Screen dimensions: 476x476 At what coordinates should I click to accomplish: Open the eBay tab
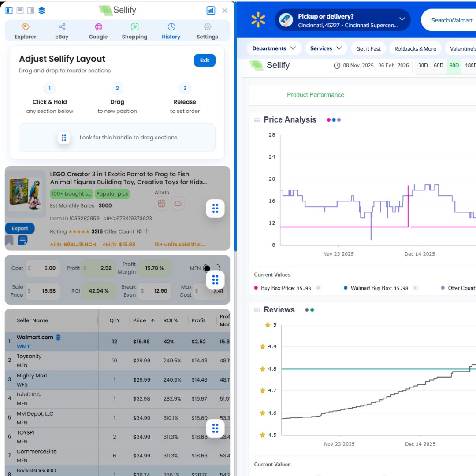click(x=62, y=31)
